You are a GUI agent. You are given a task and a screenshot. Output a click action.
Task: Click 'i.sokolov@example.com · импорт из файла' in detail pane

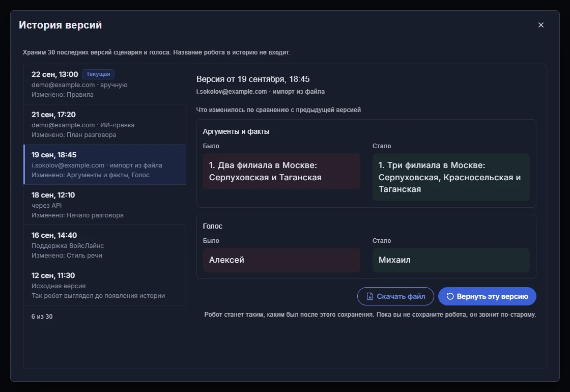click(x=260, y=92)
